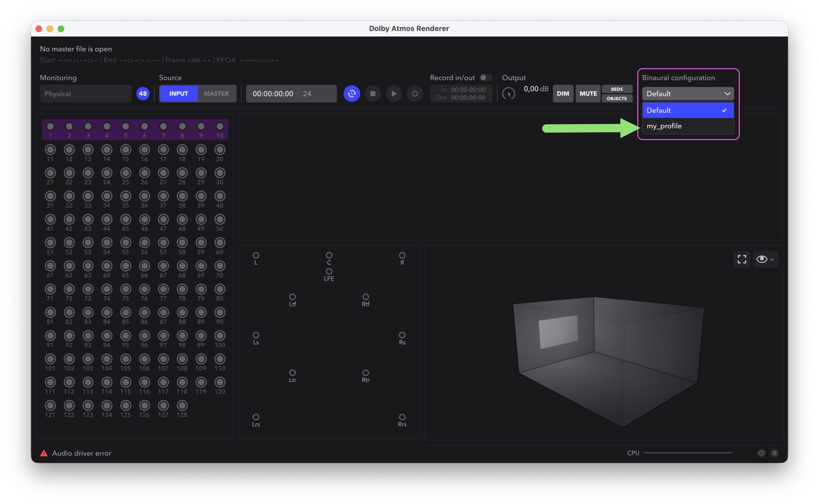Collapse the Binaural configuration dropdown
The width and height of the screenshot is (819, 504).
point(688,94)
